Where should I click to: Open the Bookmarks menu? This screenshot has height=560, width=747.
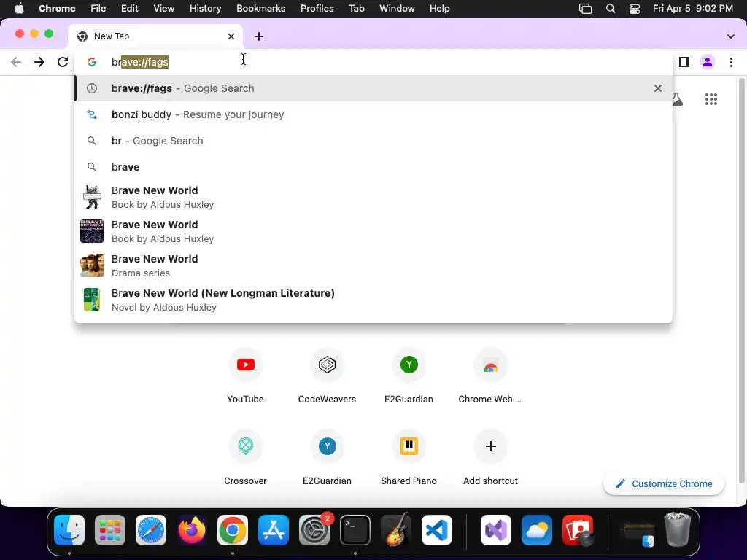click(x=260, y=9)
